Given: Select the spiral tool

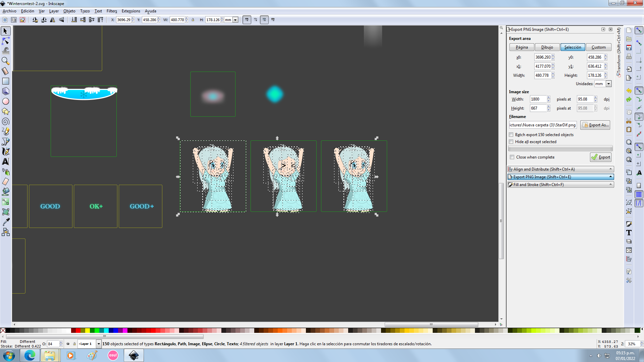Looking at the screenshot, I should point(5,121).
